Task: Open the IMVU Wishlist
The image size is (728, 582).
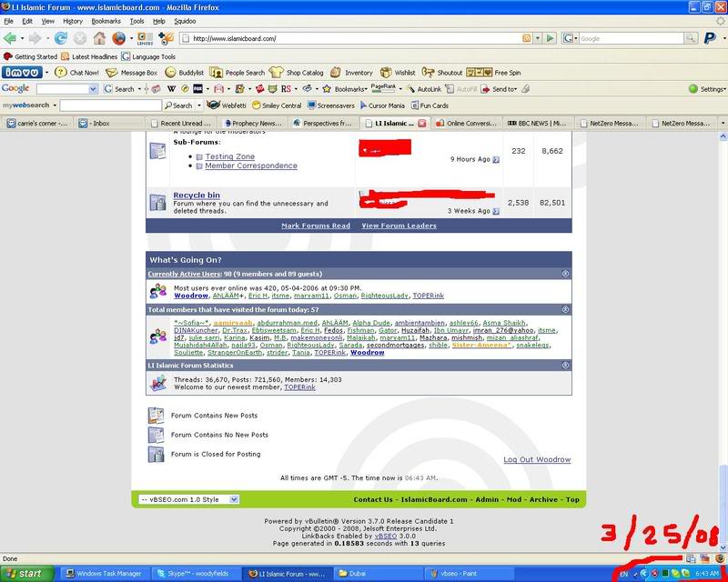Action: (x=398, y=73)
